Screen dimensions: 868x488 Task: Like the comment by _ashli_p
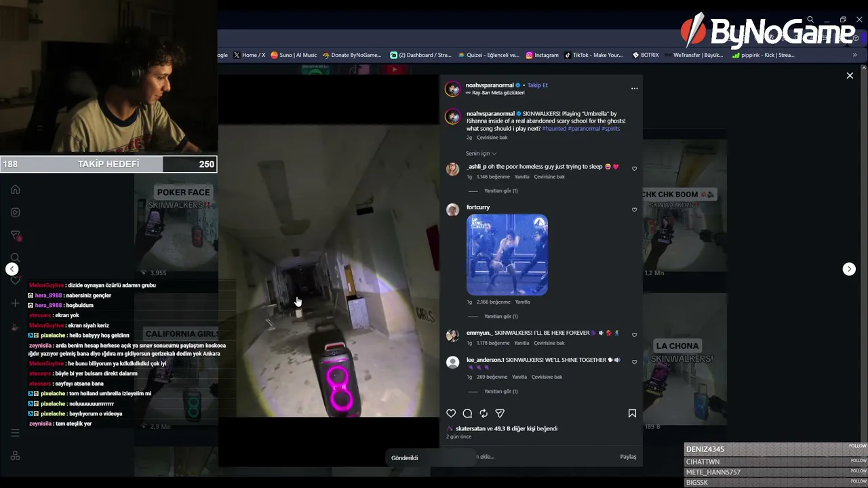(635, 169)
